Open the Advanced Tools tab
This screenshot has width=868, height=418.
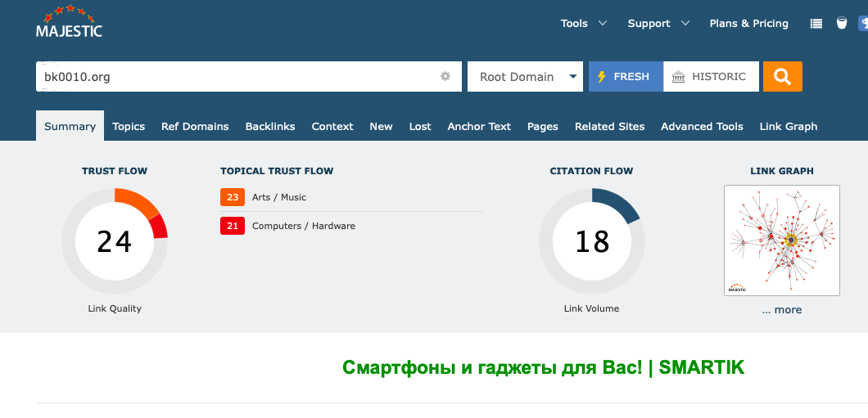coord(702,126)
